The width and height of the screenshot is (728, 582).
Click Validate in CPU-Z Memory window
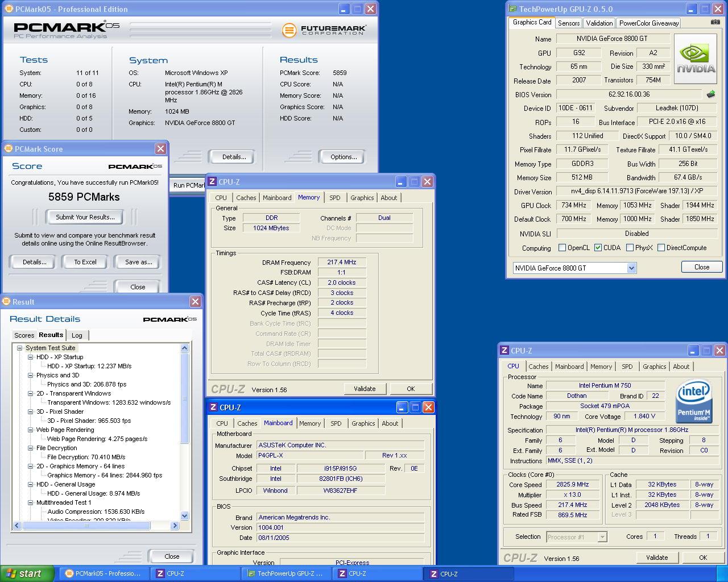click(365, 389)
